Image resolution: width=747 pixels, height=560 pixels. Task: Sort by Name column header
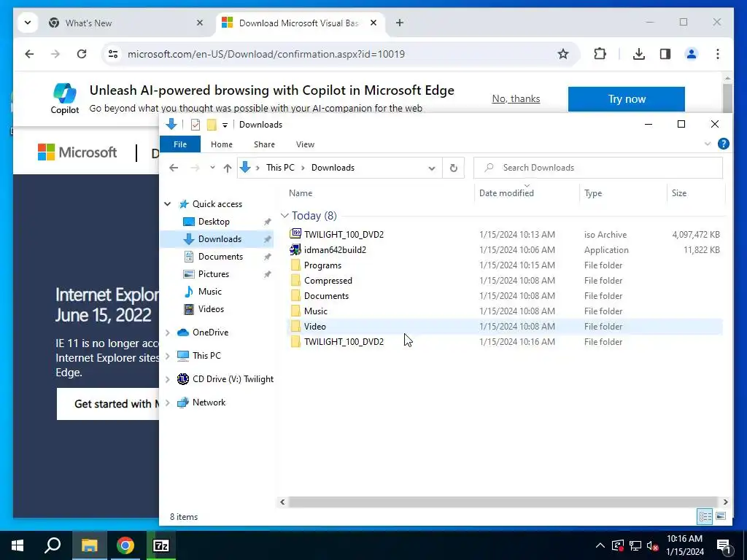(381, 192)
